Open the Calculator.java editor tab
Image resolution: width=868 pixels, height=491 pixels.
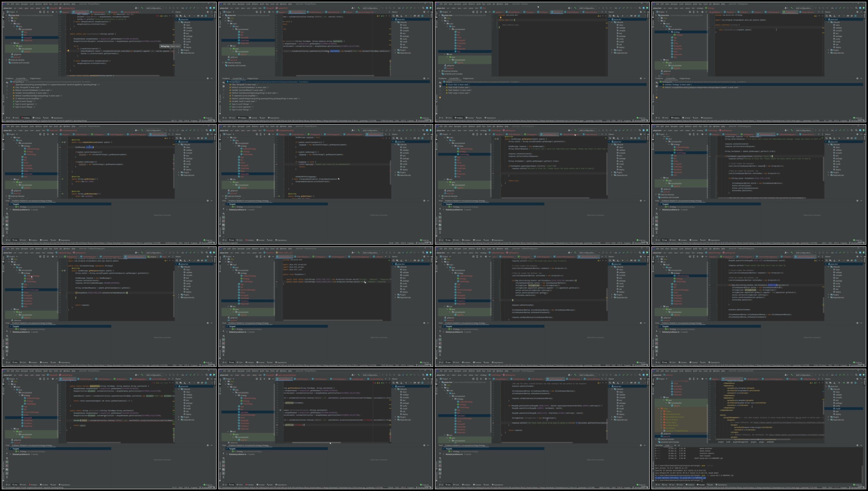click(x=752, y=379)
